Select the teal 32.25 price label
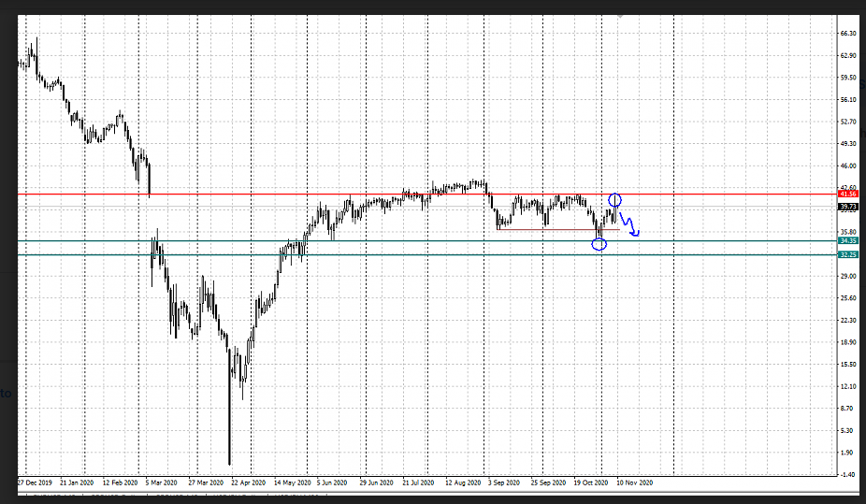This screenshot has width=866, height=504. 847,254
